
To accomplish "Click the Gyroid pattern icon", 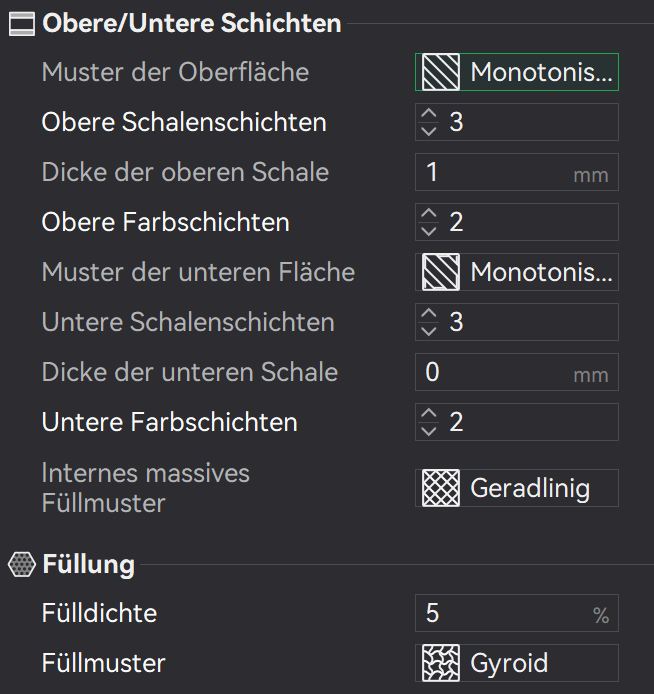I will coord(439,663).
